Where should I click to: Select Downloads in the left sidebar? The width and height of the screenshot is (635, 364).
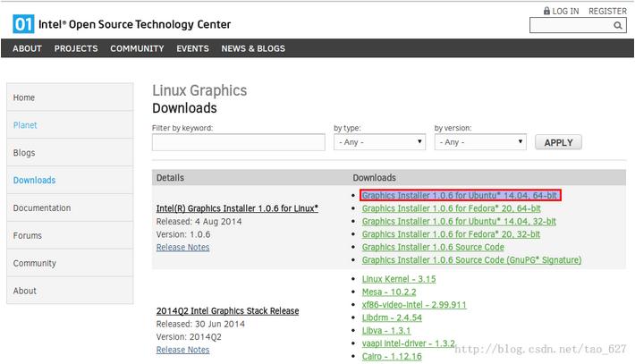pyautogui.click(x=70, y=180)
